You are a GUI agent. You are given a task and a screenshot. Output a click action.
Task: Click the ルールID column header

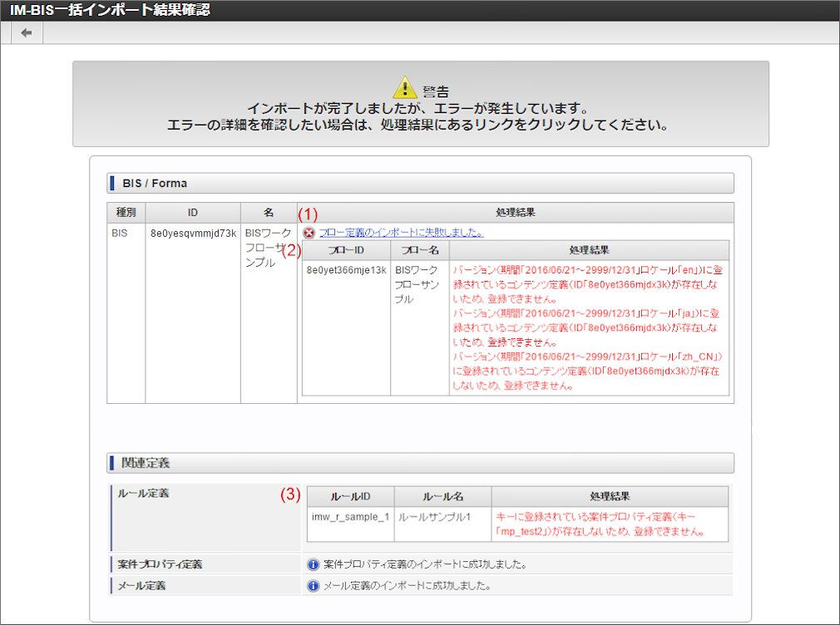click(349, 496)
